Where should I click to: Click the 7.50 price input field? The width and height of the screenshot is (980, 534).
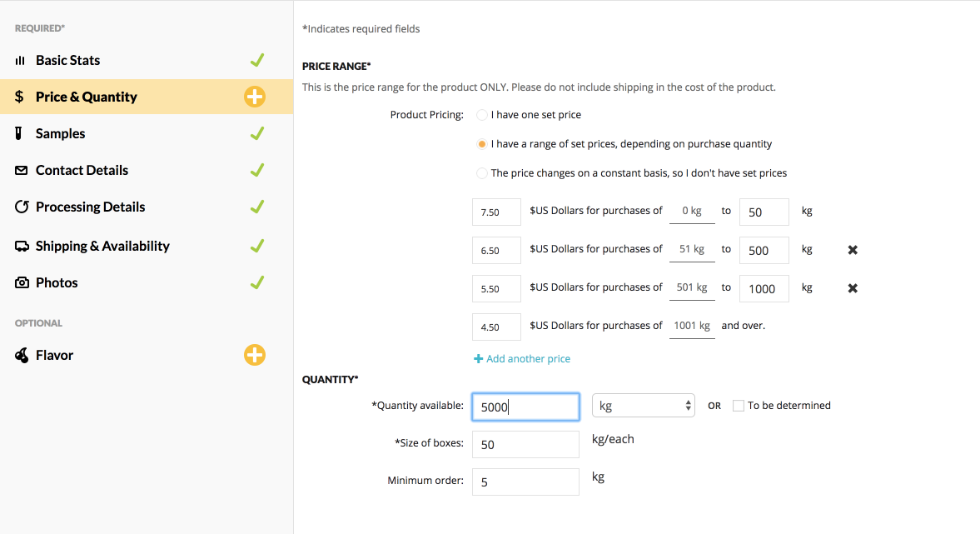[x=496, y=212]
